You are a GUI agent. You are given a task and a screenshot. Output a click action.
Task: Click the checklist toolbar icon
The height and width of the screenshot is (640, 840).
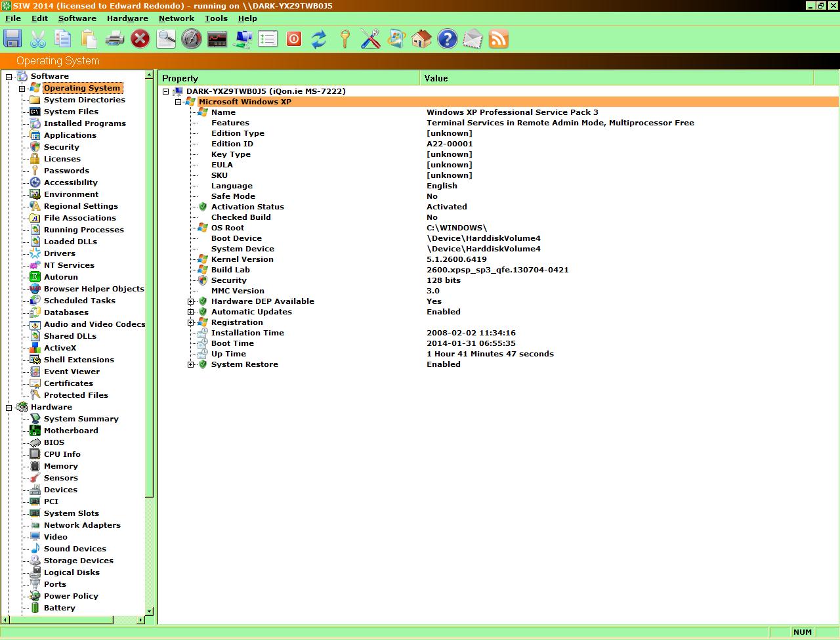[x=268, y=39]
